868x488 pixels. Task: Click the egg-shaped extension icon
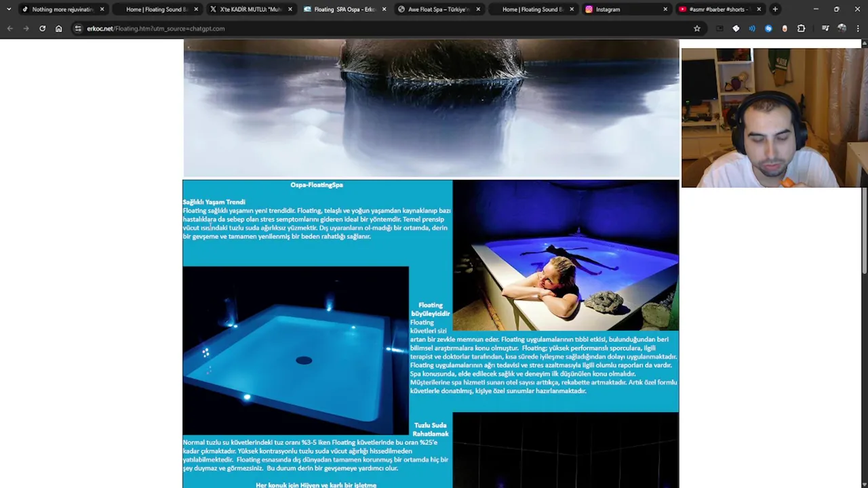coord(785,28)
